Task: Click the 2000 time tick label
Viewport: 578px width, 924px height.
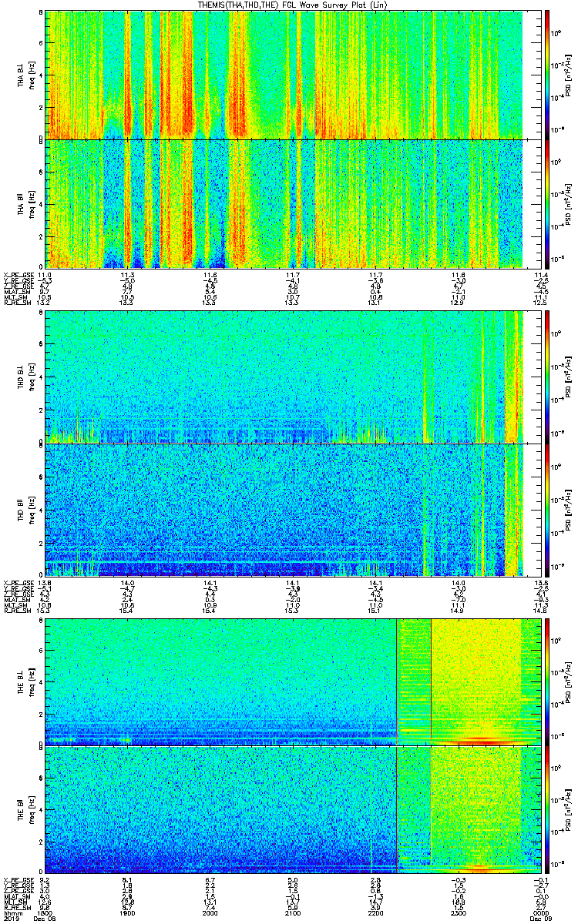Action: point(210,914)
